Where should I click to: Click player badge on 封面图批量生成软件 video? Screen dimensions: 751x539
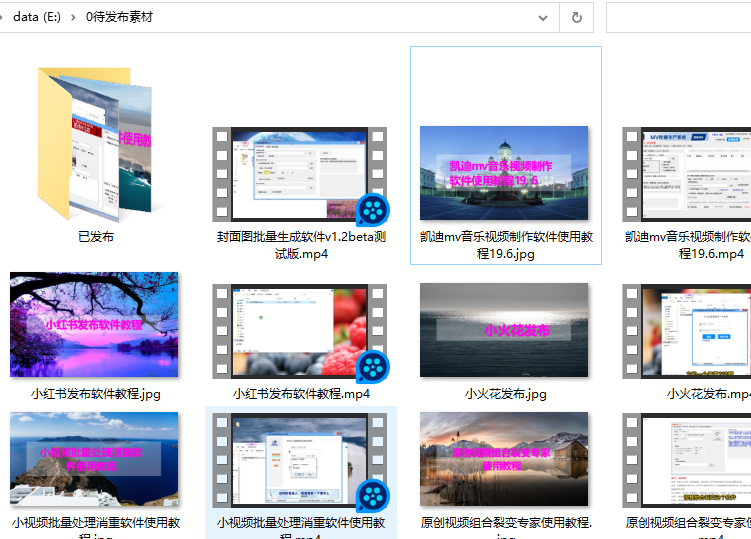click(373, 210)
